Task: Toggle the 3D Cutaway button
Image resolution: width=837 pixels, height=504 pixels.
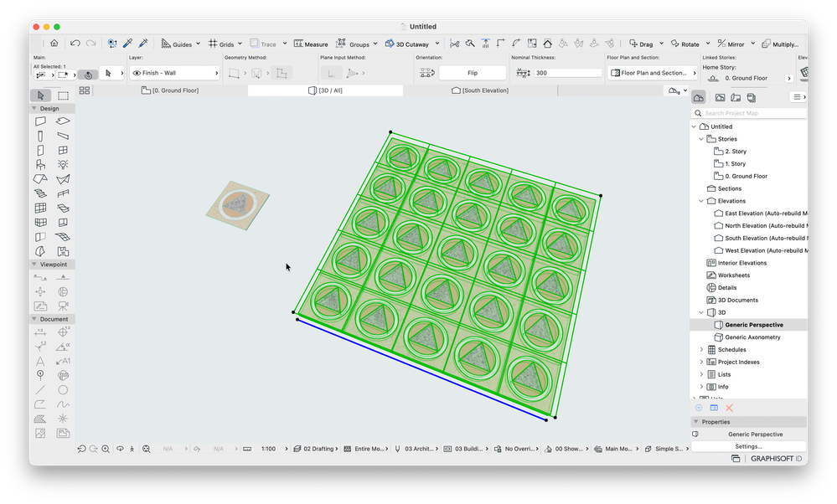Action: point(407,44)
